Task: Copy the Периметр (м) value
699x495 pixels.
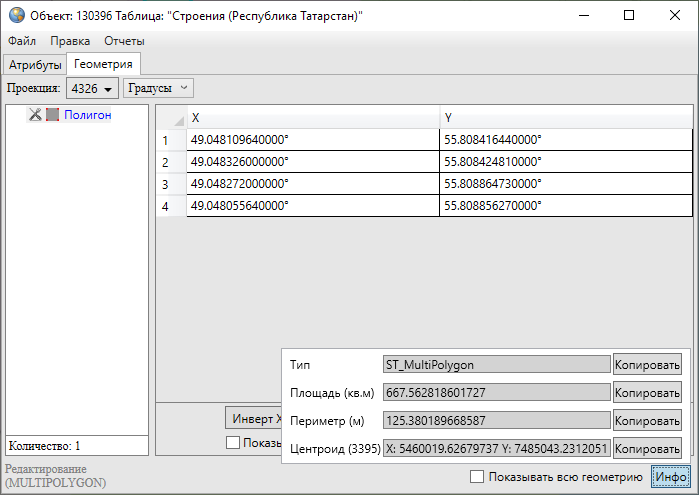Action: 647,421
